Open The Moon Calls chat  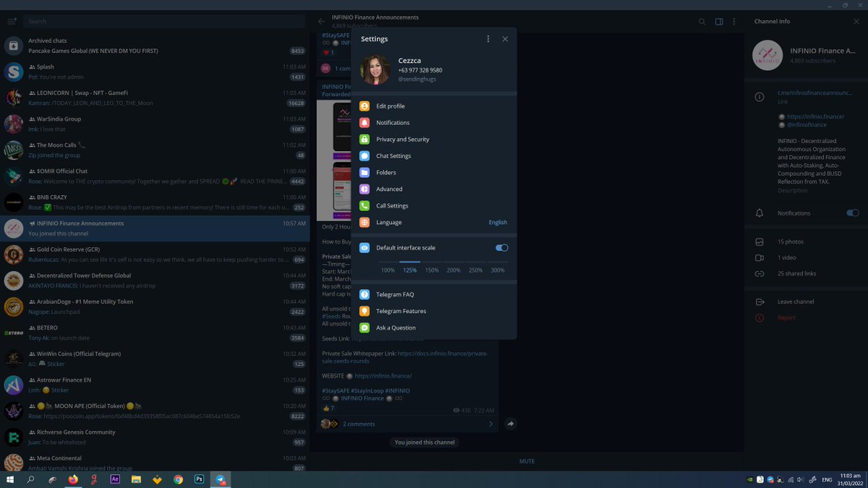(155, 150)
